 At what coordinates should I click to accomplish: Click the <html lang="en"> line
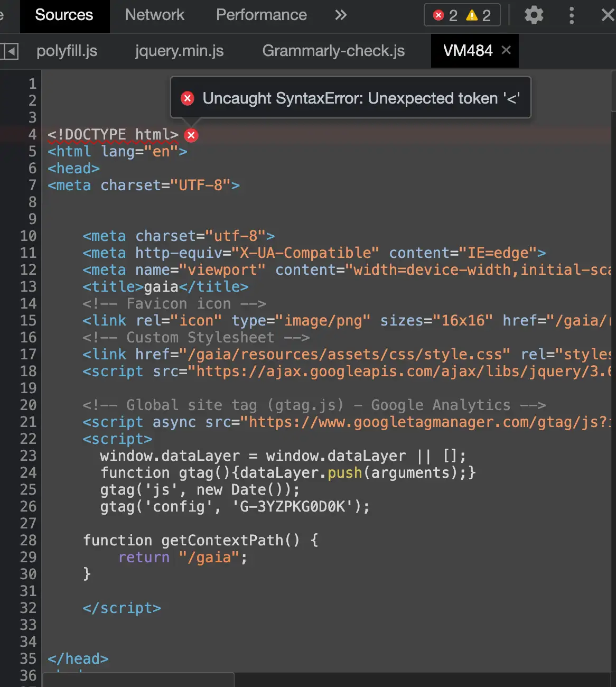117,152
